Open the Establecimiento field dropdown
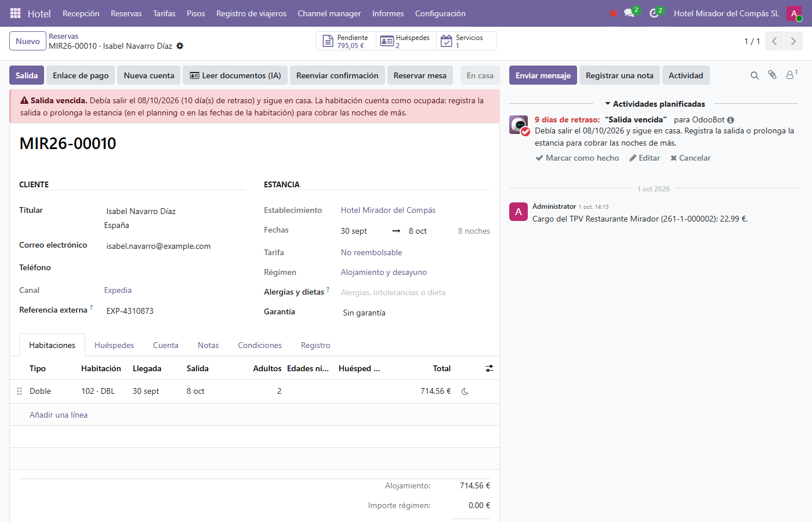Image resolution: width=812 pixels, height=522 pixels. (x=415, y=210)
